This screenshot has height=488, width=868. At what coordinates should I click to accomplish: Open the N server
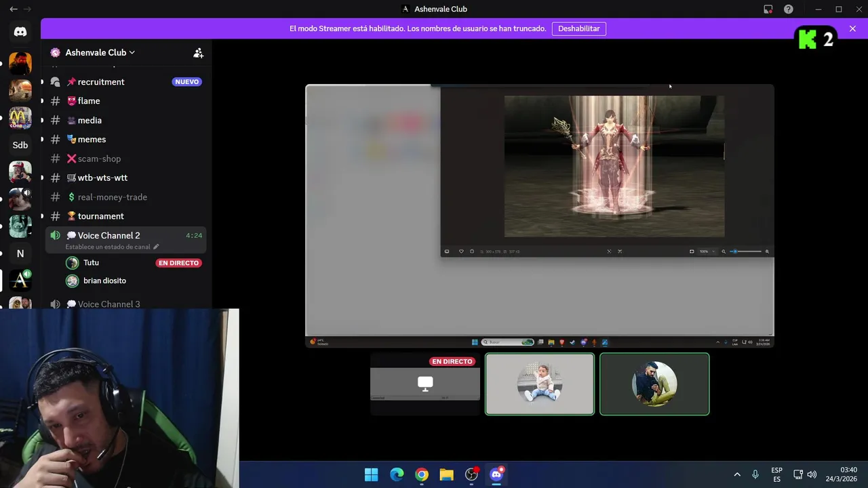(x=20, y=253)
